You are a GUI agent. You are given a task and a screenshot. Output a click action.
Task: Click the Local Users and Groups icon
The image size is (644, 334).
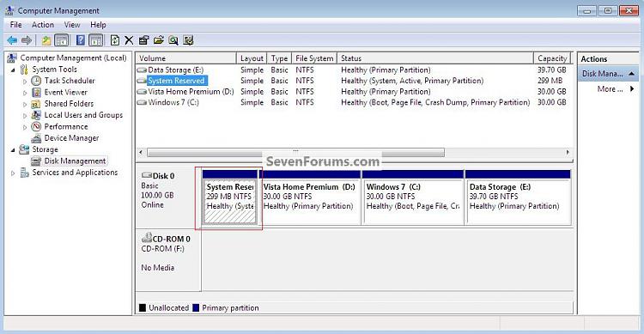tap(36, 115)
